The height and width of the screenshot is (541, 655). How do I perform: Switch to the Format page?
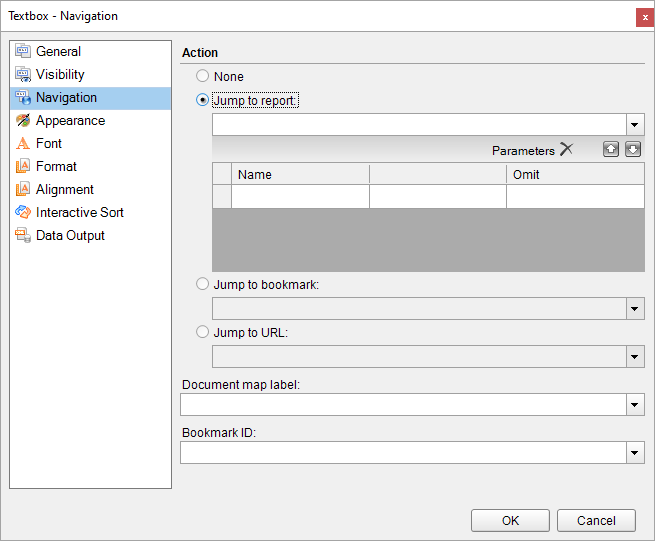90,166
